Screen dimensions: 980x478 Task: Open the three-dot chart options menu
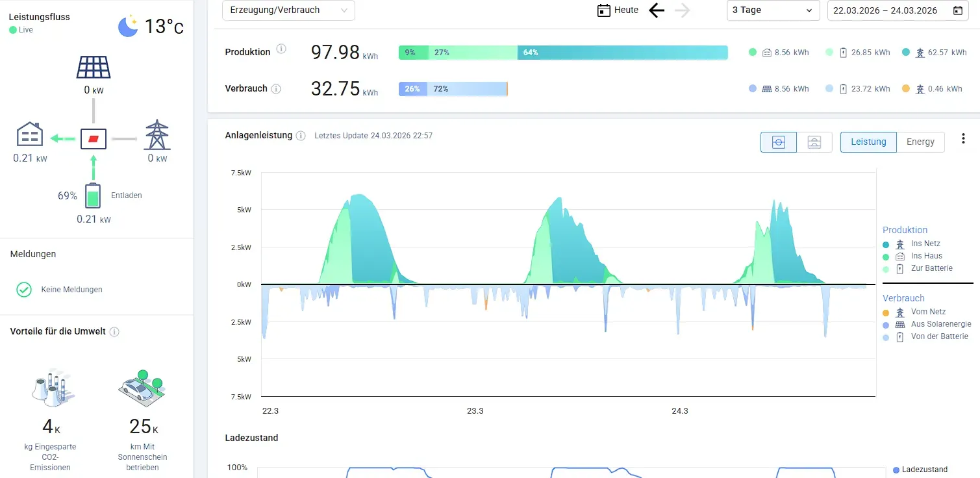[963, 139]
